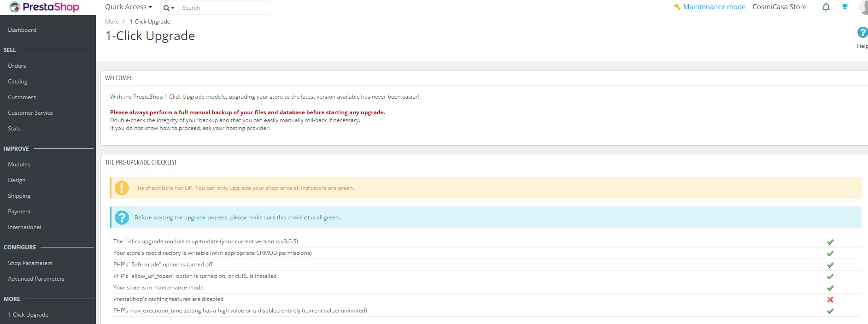Click green check for root directory writable
Screen dimensions: 868x324
coord(830,253)
